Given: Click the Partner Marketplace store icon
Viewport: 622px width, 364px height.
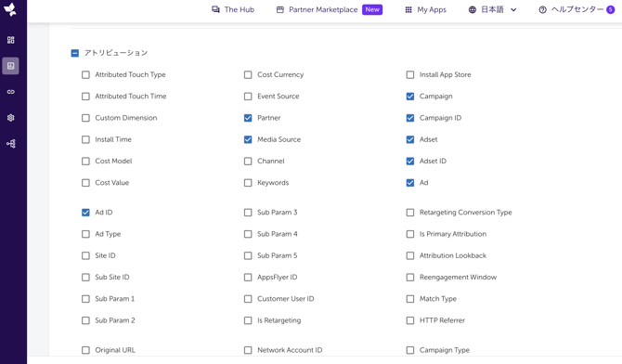Looking at the screenshot, I should click(280, 9).
